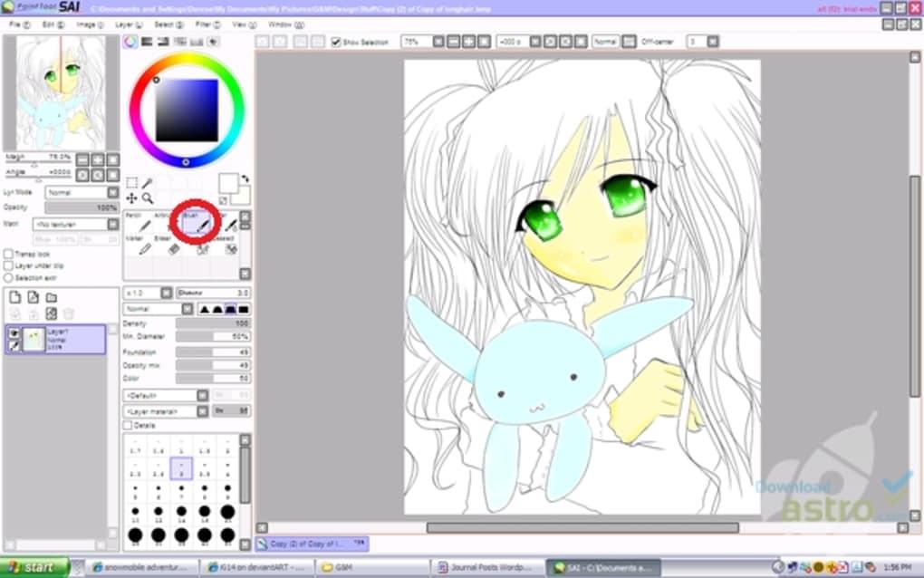924x578 pixels.
Task: Clear the selected layer contents
Action: 52,313
